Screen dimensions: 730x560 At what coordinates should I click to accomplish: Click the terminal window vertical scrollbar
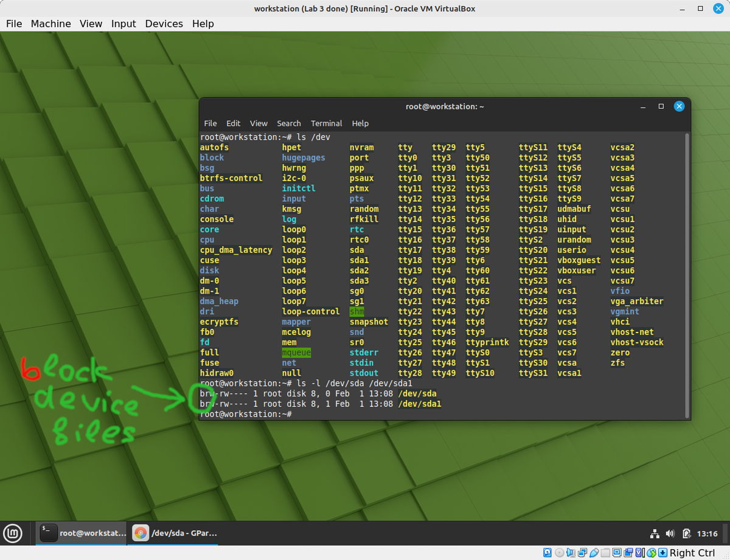687,274
